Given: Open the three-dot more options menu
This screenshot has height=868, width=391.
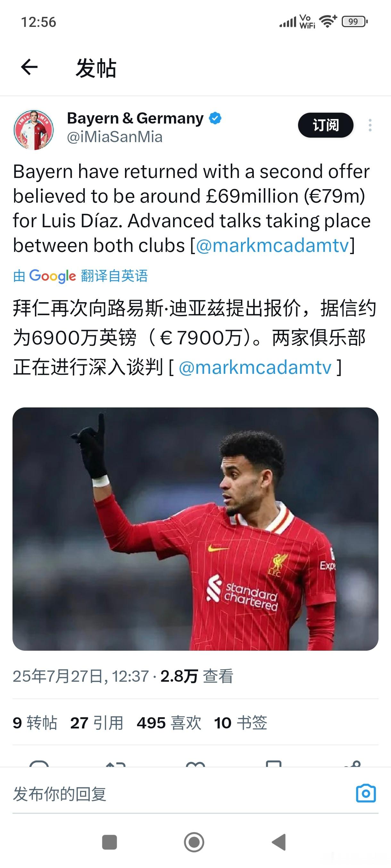Looking at the screenshot, I should point(370,125).
